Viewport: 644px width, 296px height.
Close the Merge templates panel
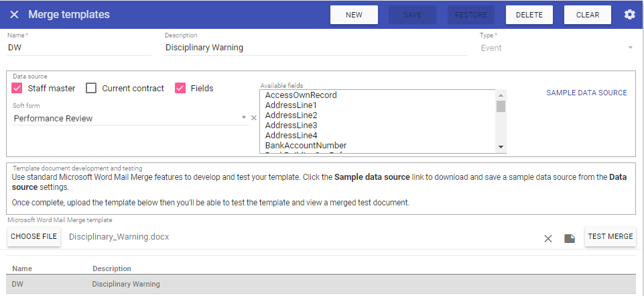pos(14,15)
